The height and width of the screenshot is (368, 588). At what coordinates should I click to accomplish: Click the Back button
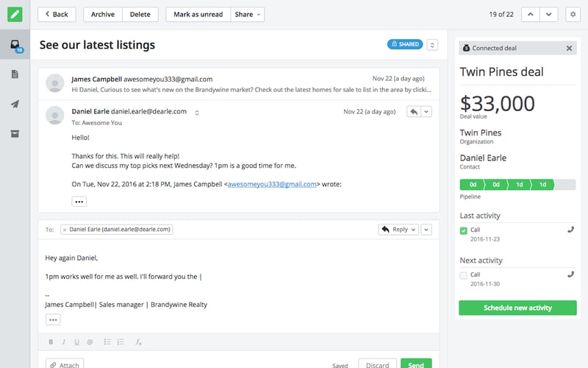57,14
